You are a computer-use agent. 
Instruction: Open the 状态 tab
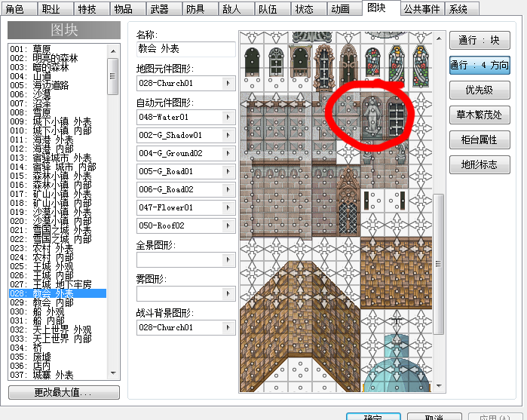(x=308, y=9)
